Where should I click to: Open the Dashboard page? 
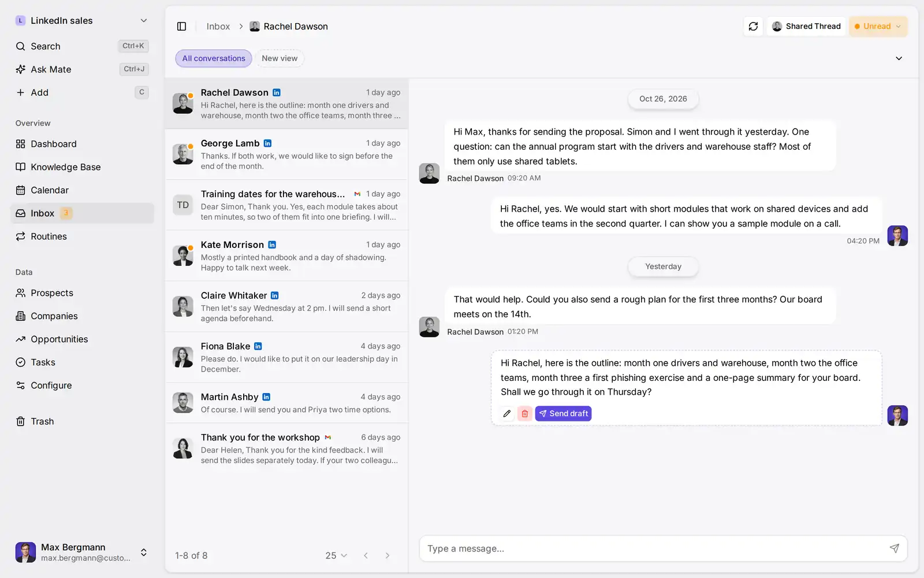click(82, 144)
